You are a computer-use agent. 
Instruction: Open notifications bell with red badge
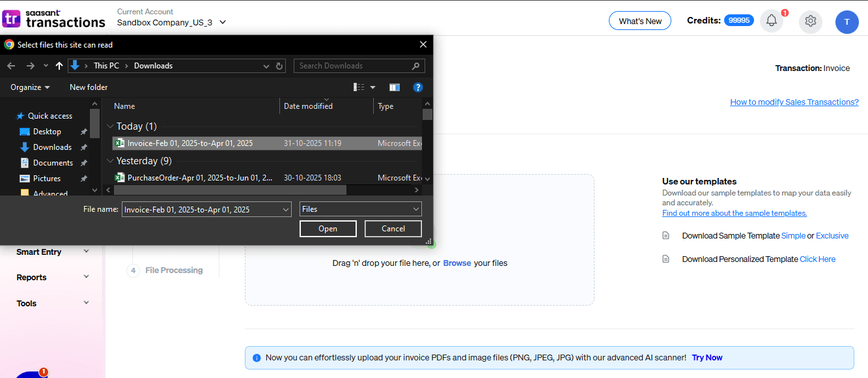(772, 20)
